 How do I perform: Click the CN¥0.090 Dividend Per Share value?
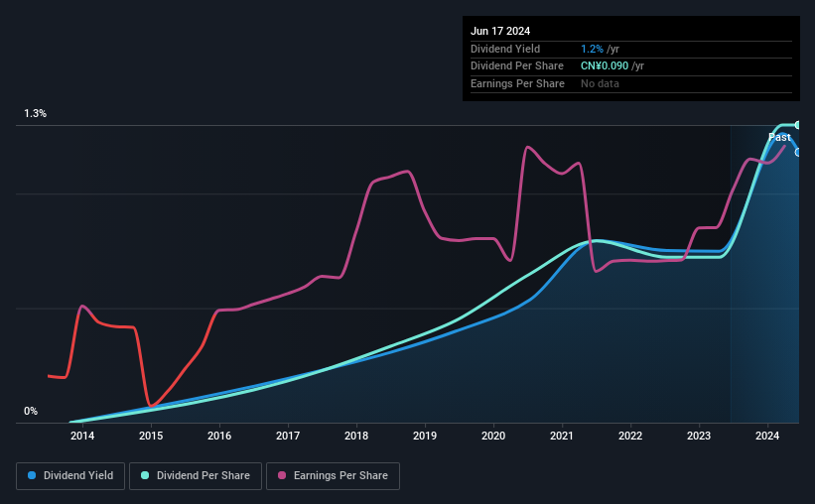click(x=605, y=66)
